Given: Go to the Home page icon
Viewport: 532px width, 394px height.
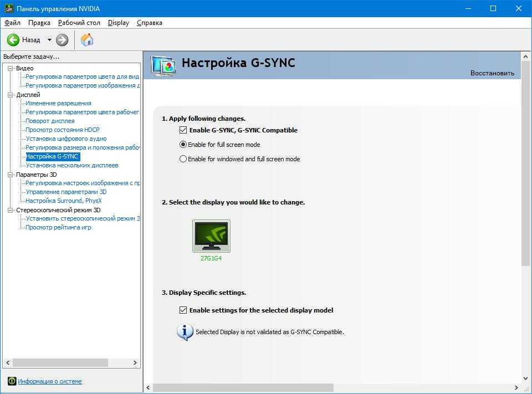Looking at the screenshot, I should [87, 40].
